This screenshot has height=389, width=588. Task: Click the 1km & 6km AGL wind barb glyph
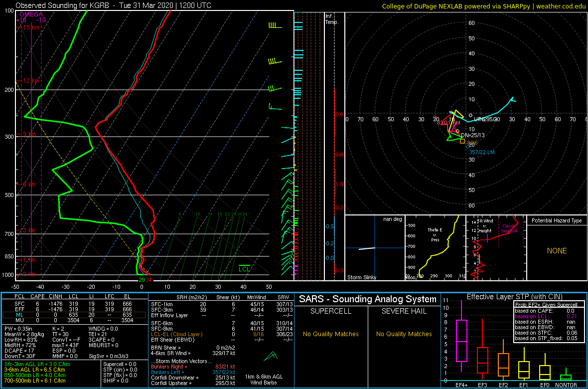point(270,356)
